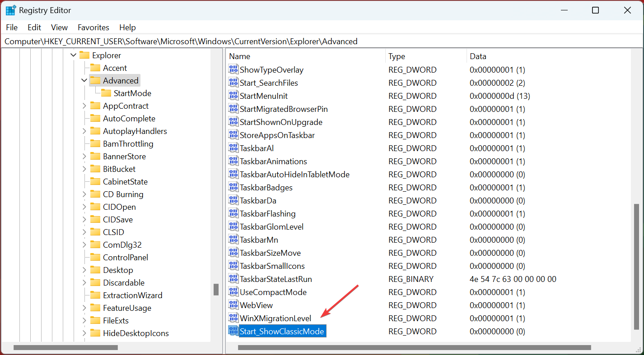Select the AutoComplete key
This screenshot has width=644, height=355.
[129, 118]
